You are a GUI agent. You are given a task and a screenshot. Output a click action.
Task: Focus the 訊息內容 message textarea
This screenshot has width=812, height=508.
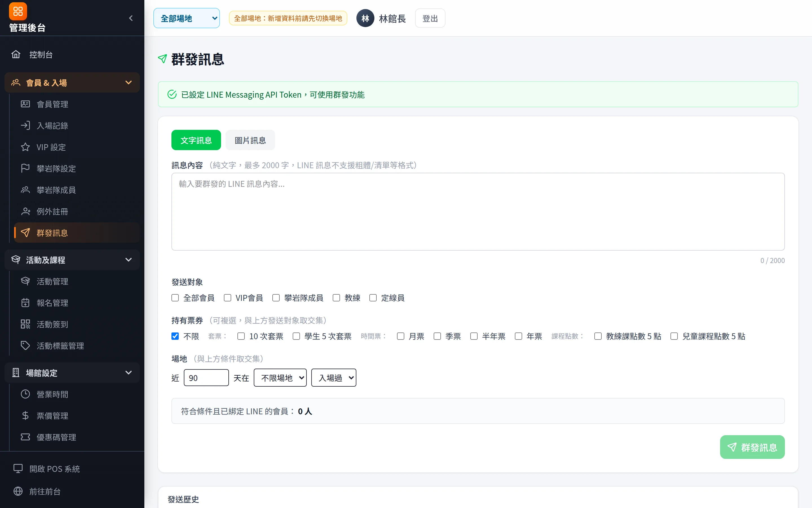tap(478, 212)
